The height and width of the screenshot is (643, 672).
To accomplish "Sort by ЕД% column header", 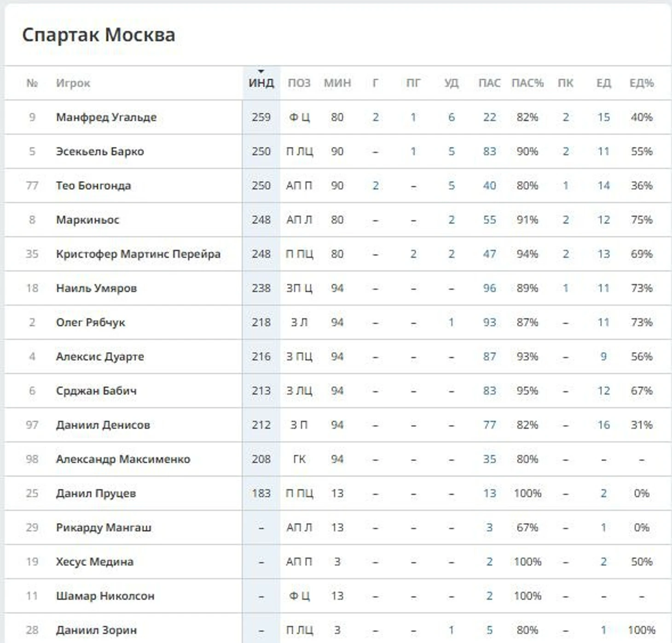I will [x=642, y=83].
